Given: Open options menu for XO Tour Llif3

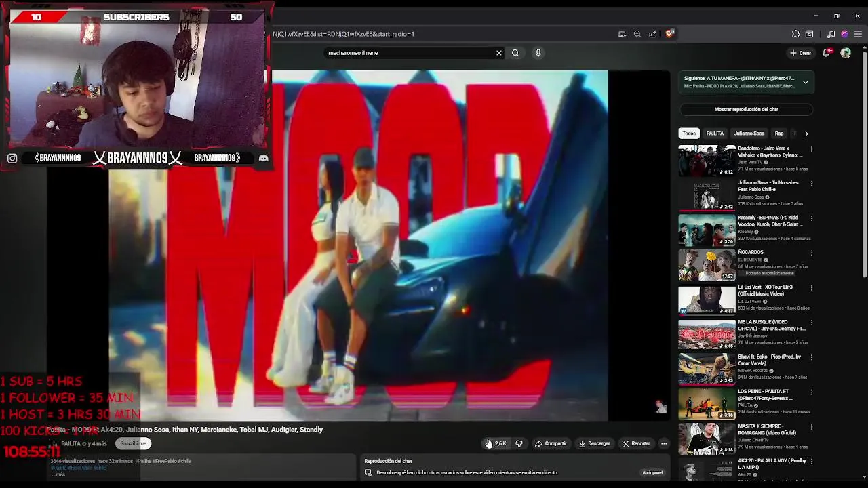Looking at the screenshot, I should click(x=812, y=287).
